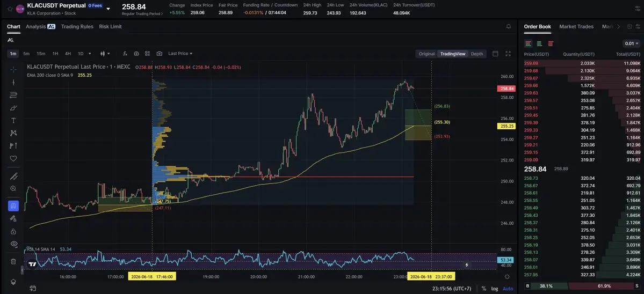Activate the zoom in tool
The image size is (644, 294).
[13, 189]
